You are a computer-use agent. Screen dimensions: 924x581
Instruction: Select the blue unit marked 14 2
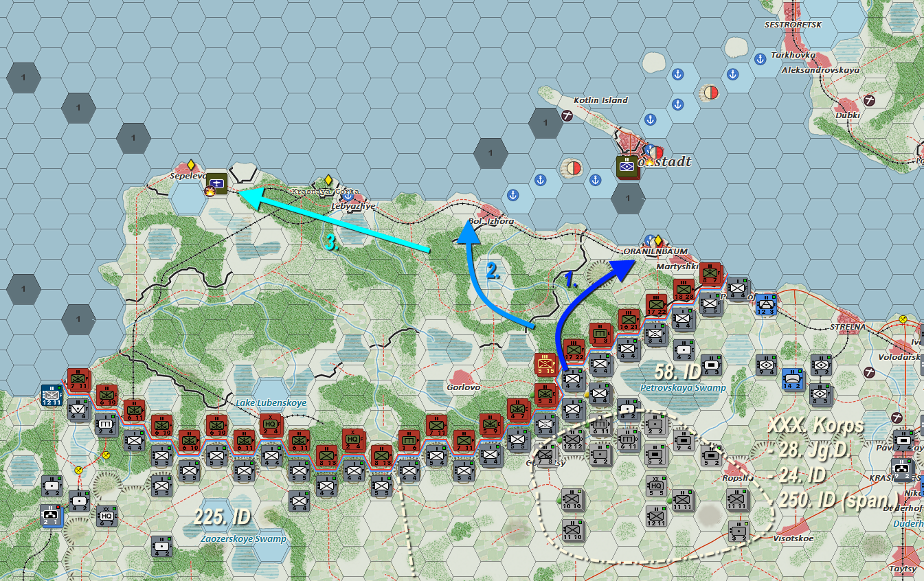tap(792, 378)
